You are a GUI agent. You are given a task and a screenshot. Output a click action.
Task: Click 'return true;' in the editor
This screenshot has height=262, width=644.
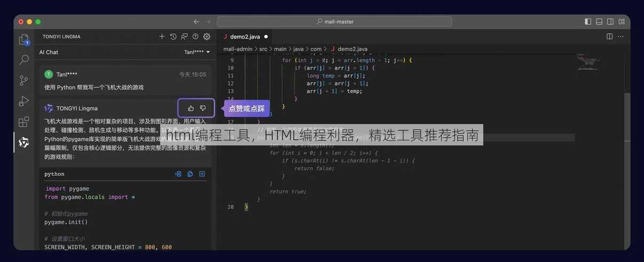[288, 191]
